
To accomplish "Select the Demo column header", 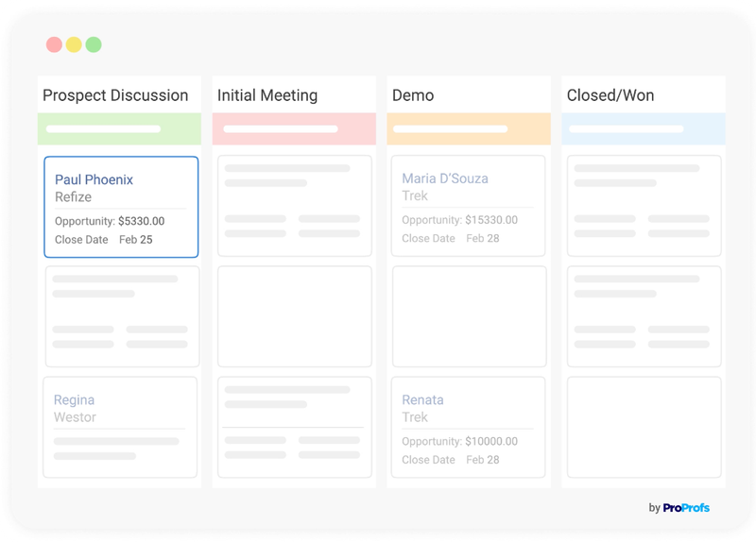I will click(x=413, y=95).
